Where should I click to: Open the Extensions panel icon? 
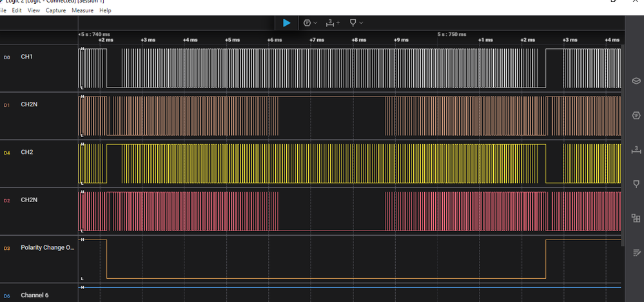pyautogui.click(x=636, y=218)
